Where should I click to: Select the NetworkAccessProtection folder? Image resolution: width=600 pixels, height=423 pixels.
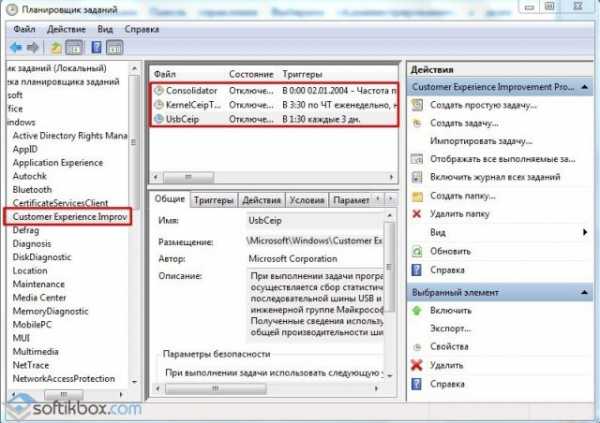[x=64, y=379]
